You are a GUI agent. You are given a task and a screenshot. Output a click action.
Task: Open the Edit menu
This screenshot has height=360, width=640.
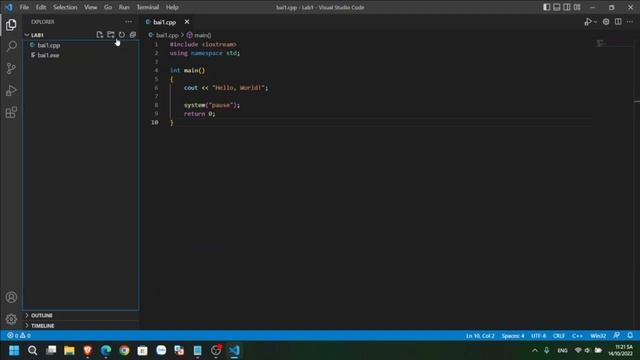tap(41, 7)
